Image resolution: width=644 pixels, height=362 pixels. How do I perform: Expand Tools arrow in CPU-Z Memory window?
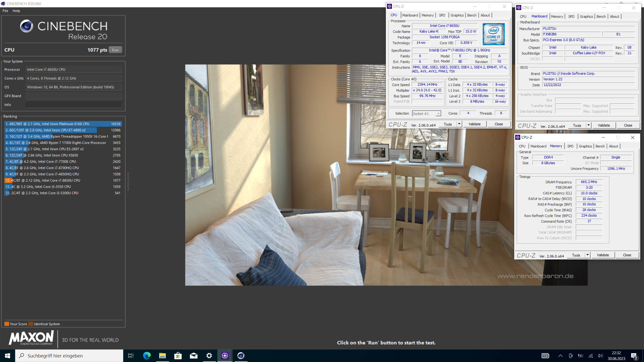(587, 255)
